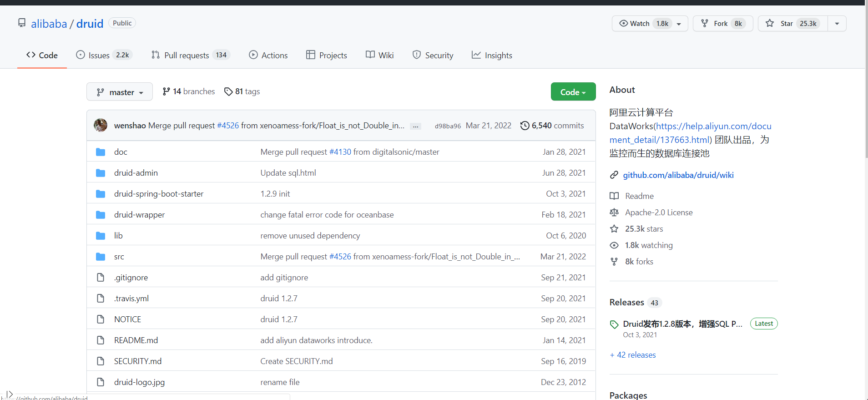Click the druid-logo.jpg file icon

(x=101, y=382)
